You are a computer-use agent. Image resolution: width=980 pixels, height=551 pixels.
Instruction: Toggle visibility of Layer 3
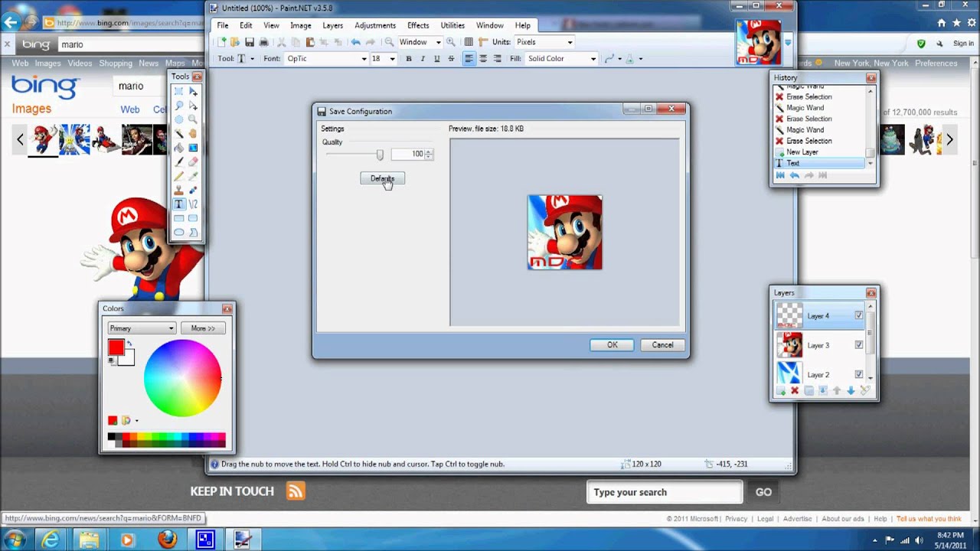(x=858, y=345)
